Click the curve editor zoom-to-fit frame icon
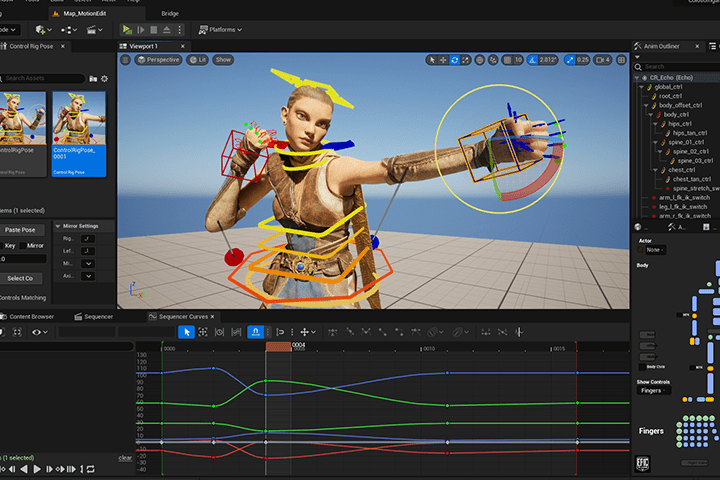Image resolution: width=720 pixels, height=480 pixels. pos(17,332)
